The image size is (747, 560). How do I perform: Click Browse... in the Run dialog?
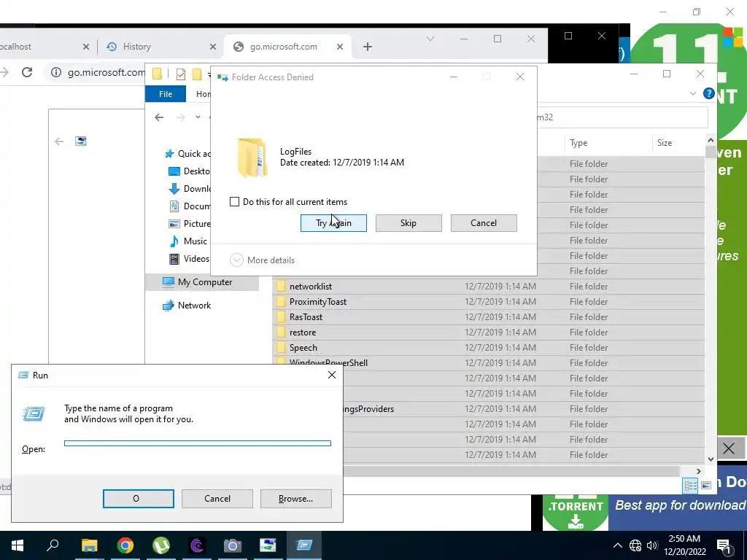[x=296, y=499]
